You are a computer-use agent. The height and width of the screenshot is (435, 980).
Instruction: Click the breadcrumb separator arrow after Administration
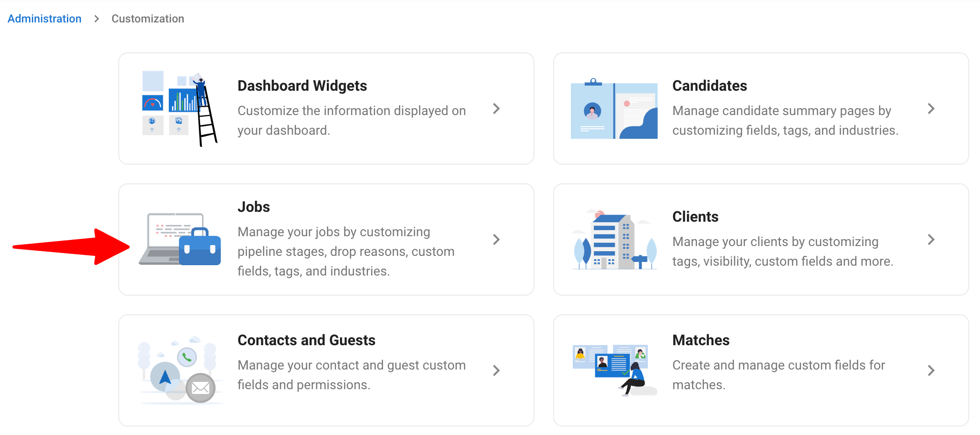(97, 19)
